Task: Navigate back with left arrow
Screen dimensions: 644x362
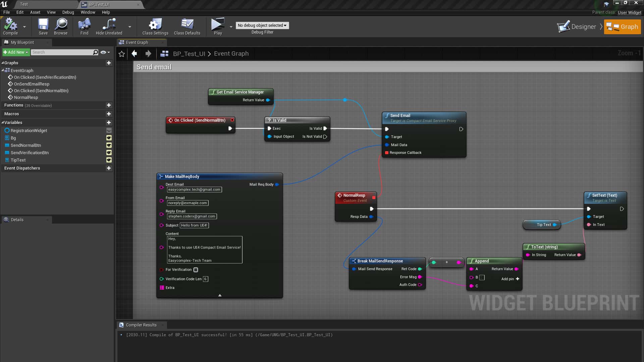Action: pyautogui.click(x=135, y=54)
